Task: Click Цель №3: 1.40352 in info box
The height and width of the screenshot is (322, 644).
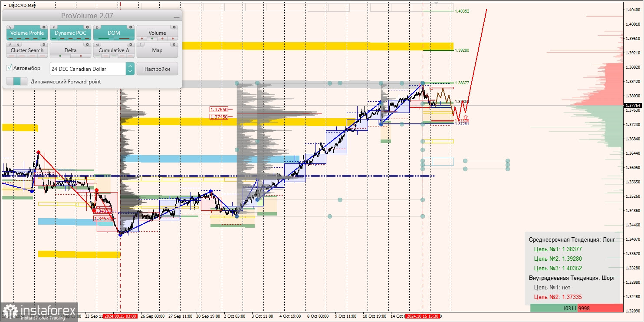Action: coord(558,268)
